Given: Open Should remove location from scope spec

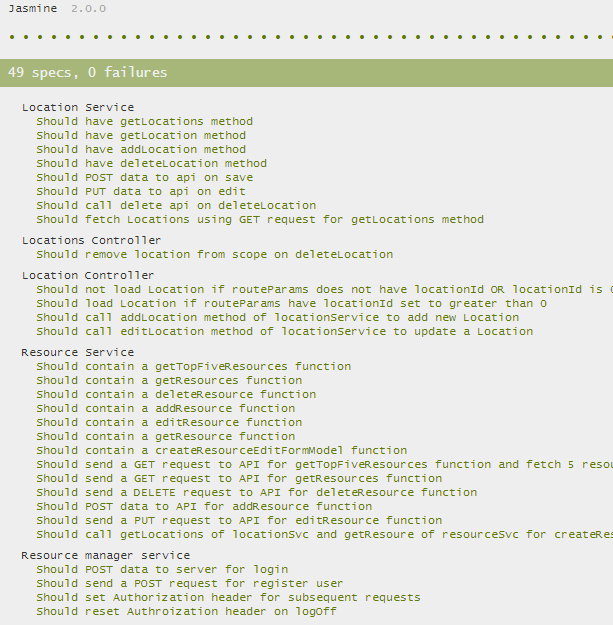Looking at the screenshot, I should click(215, 254).
